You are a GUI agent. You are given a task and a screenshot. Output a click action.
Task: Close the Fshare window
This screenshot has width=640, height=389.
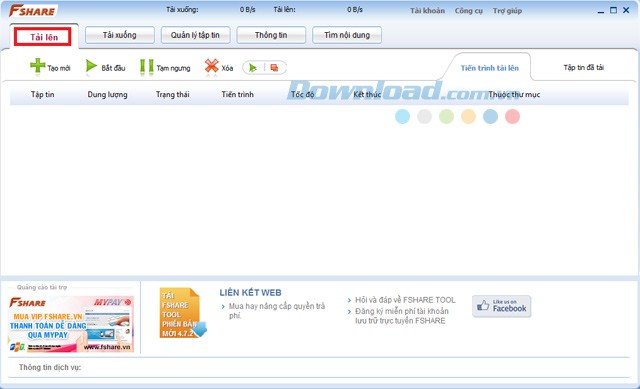click(x=626, y=10)
